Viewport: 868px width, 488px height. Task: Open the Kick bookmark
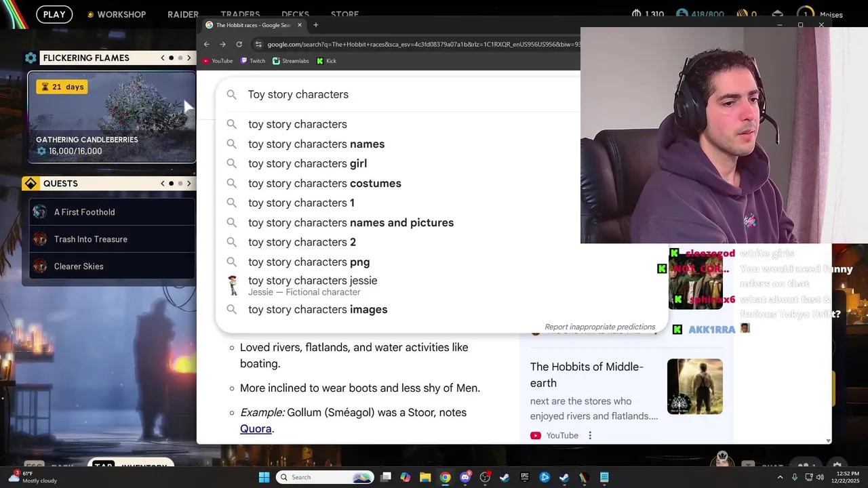(x=326, y=61)
